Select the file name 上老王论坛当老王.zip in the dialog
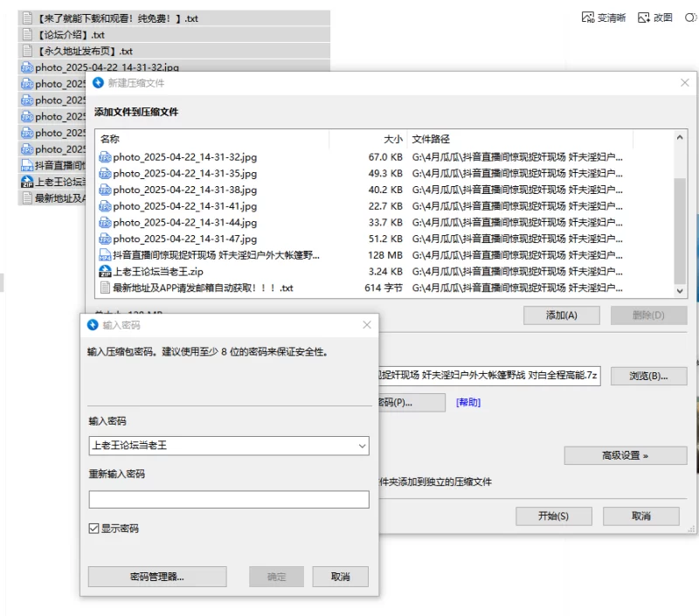Image resolution: width=699 pixels, height=616 pixels. pyautogui.click(x=158, y=272)
